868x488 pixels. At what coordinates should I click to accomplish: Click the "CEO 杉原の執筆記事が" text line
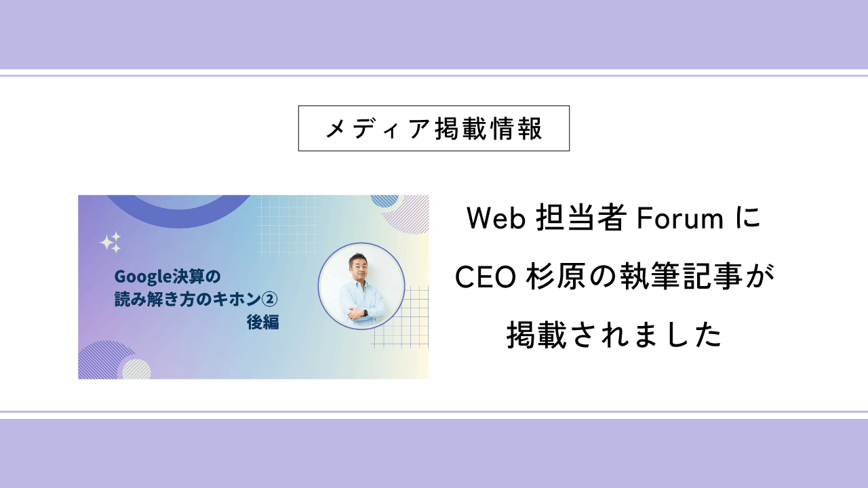[x=614, y=277]
